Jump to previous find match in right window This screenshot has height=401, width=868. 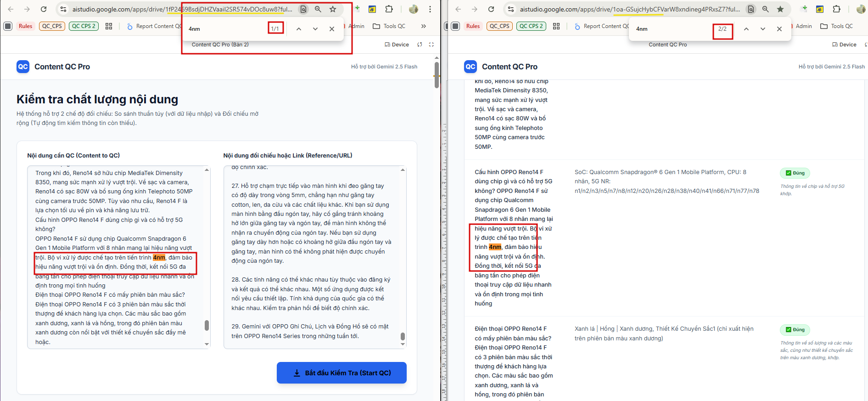click(x=746, y=28)
